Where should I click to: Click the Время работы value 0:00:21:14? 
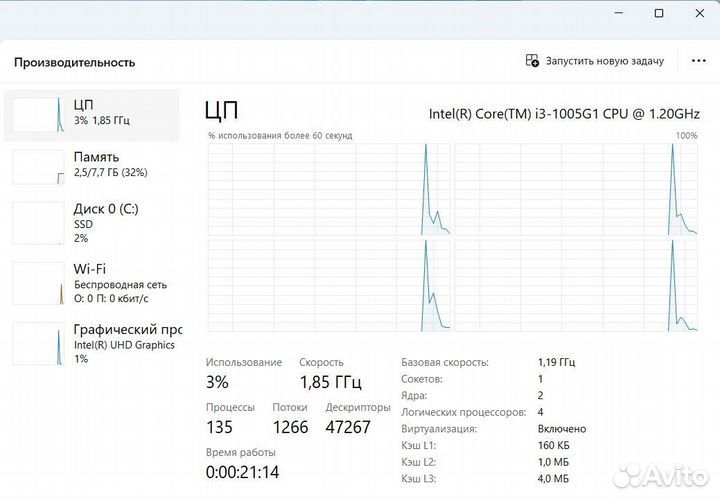[242, 472]
